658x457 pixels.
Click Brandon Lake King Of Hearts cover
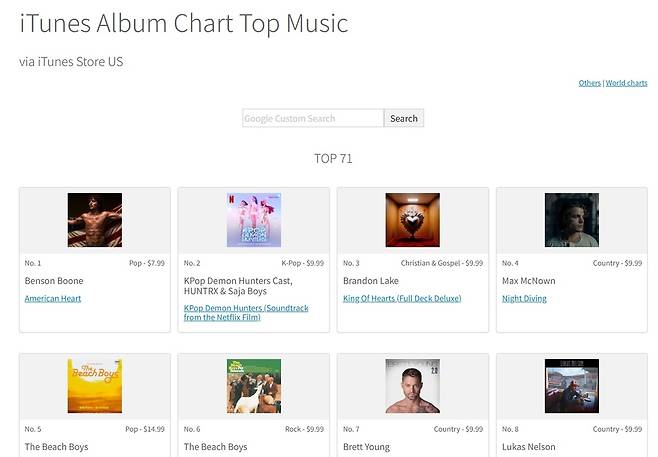click(412, 220)
